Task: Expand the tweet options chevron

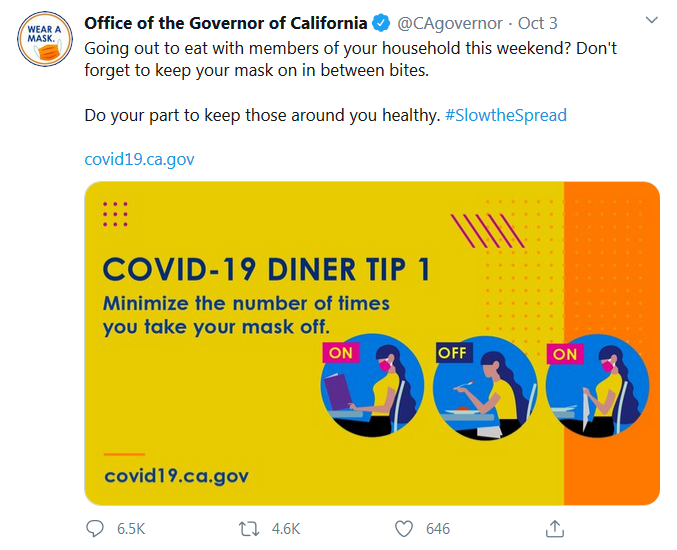Action: 652,20
